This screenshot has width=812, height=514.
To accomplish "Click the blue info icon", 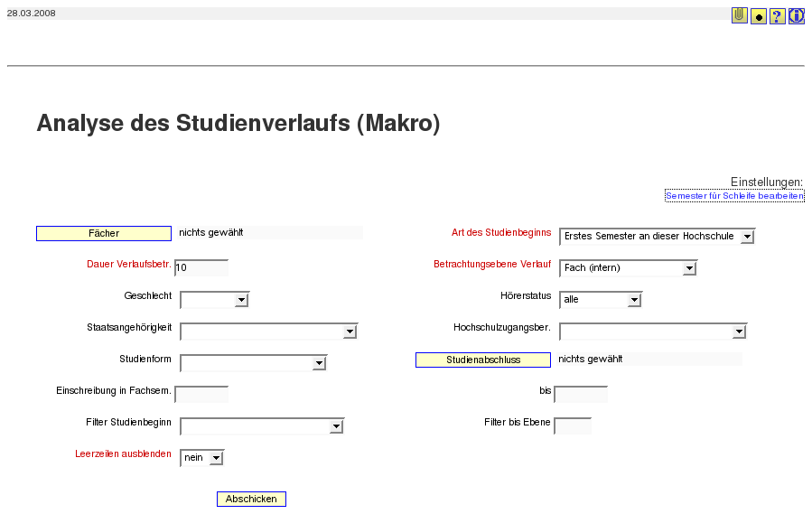I will coord(797,16).
